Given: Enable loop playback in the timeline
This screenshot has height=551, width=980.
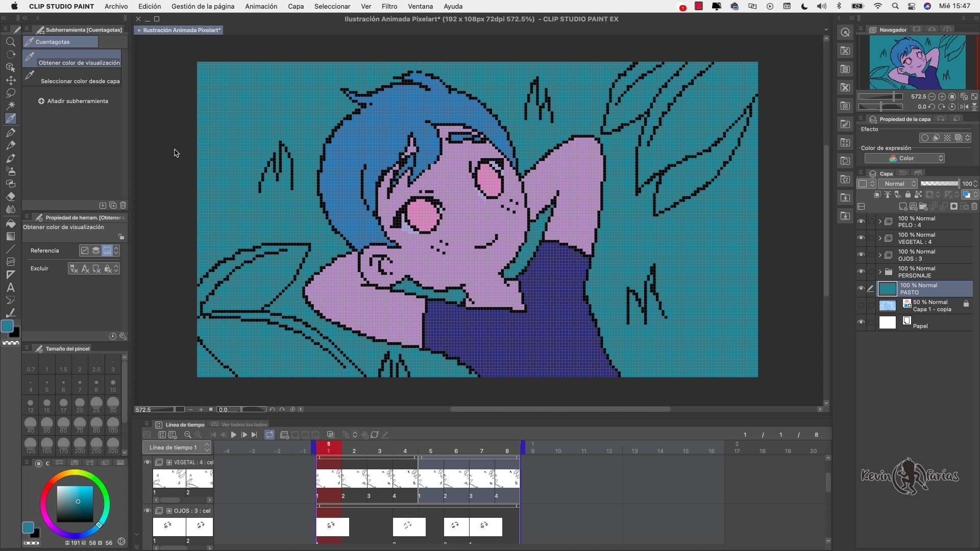Looking at the screenshot, I should [x=269, y=435].
